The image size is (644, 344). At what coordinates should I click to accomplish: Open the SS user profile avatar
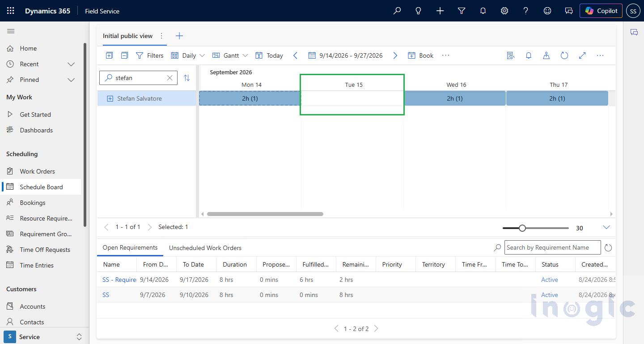click(633, 11)
